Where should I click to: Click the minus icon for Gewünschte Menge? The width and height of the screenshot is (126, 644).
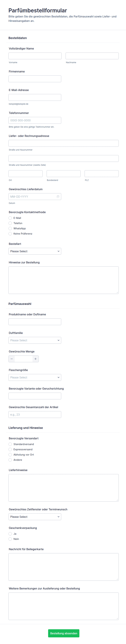12,359
